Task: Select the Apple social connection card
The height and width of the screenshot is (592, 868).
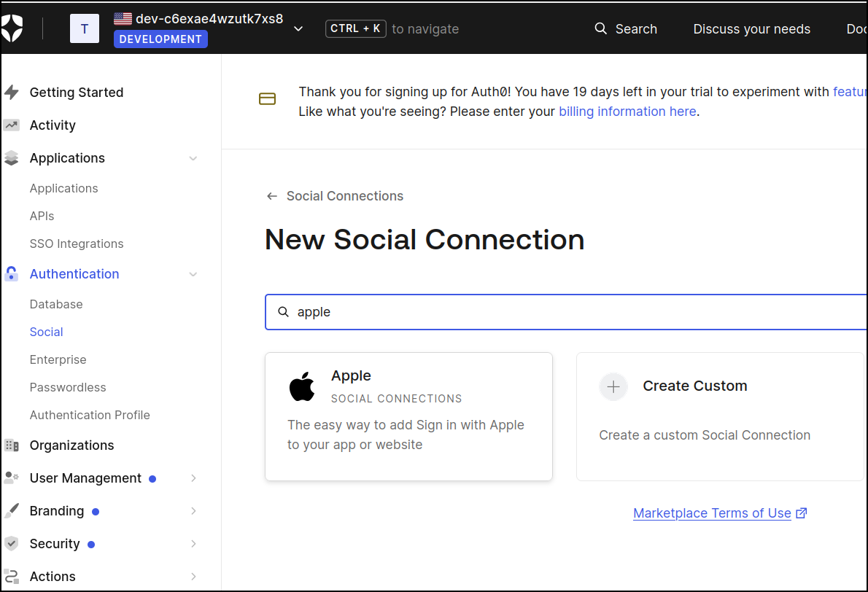Action: (408, 416)
